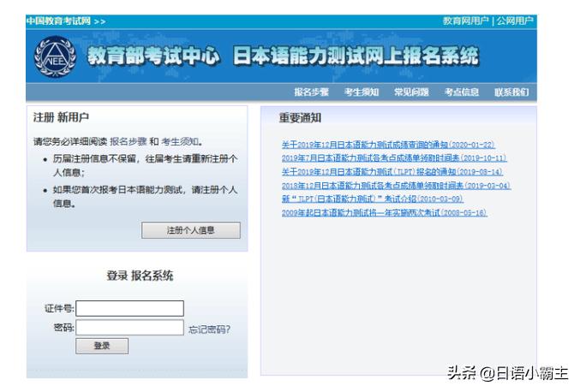The height and width of the screenshot is (392, 580).
Task: Click the 注册 新用户 heading
Action: click(x=61, y=117)
